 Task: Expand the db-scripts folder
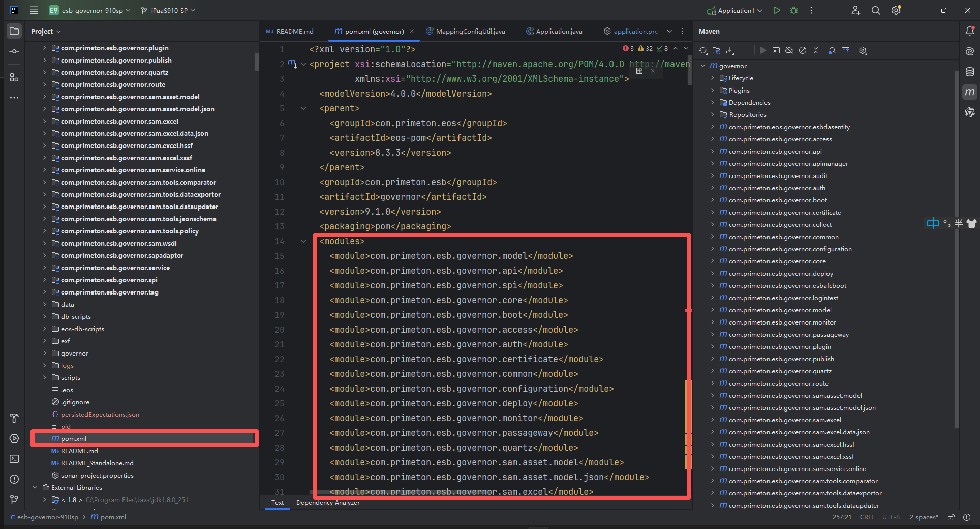(x=45, y=316)
